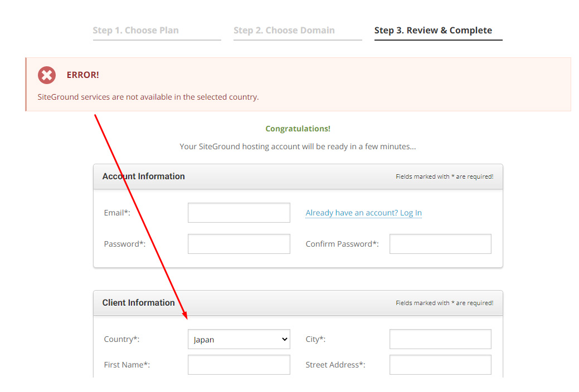579x392 pixels.
Task: Go to Step 1. Choose Plan tab
Action: coord(135,30)
